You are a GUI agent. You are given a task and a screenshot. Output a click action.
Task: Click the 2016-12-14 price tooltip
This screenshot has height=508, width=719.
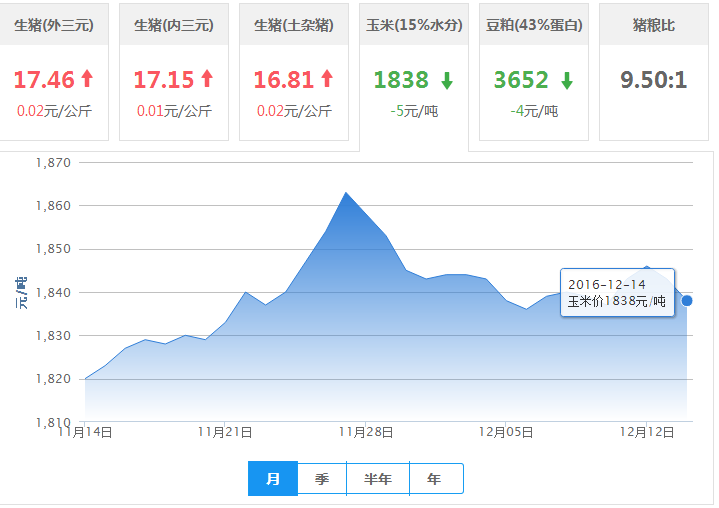coord(617,293)
